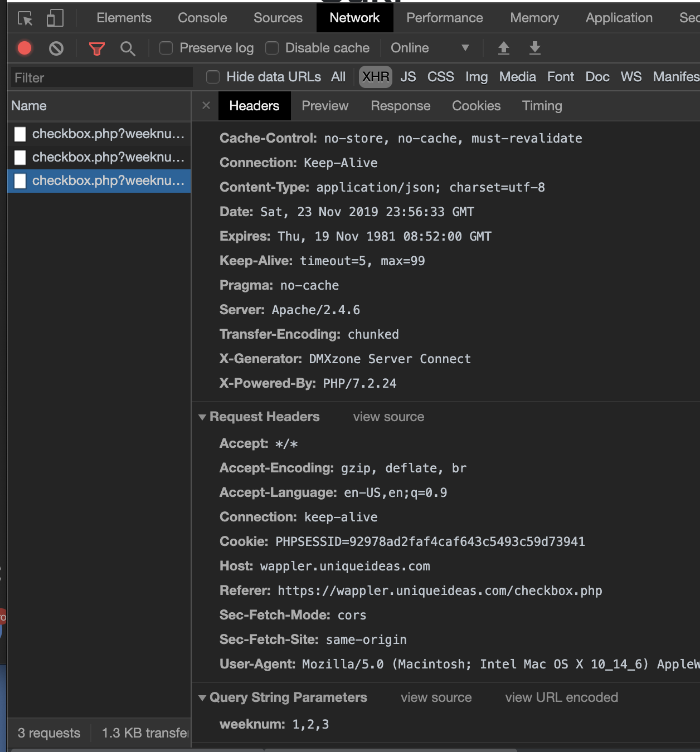Click the X-Generator DMXzone Server Connect header
The height and width of the screenshot is (752, 700).
click(x=346, y=359)
